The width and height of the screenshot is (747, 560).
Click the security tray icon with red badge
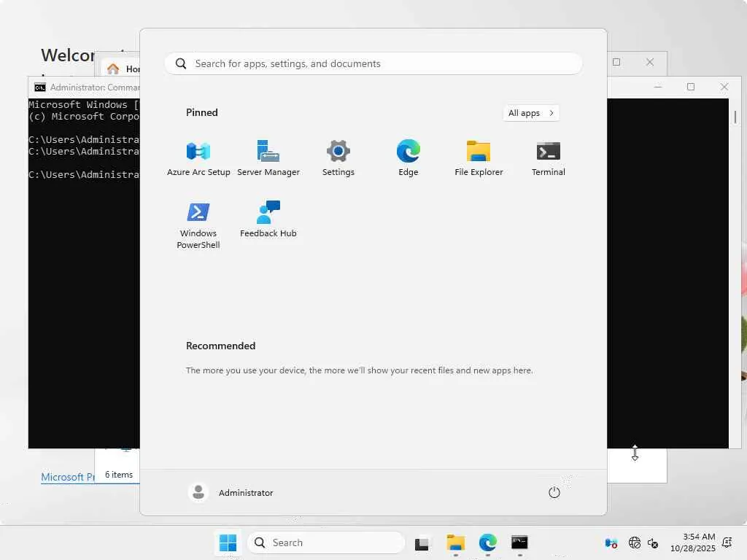click(611, 542)
